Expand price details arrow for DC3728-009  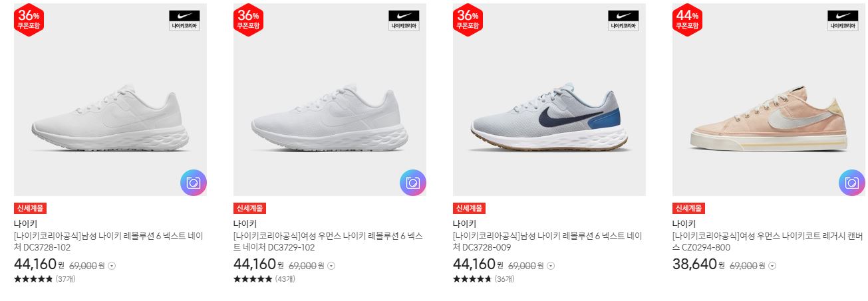click(x=551, y=266)
